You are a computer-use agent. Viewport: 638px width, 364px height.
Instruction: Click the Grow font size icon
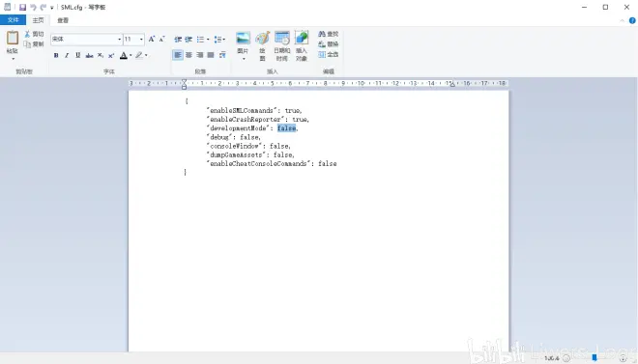point(152,39)
